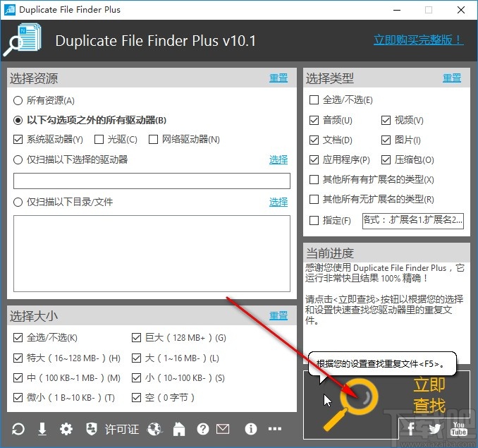The image size is (478, 448).
Task: Reset the 选择大小 section with 重置
Action: [x=278, y=315]
